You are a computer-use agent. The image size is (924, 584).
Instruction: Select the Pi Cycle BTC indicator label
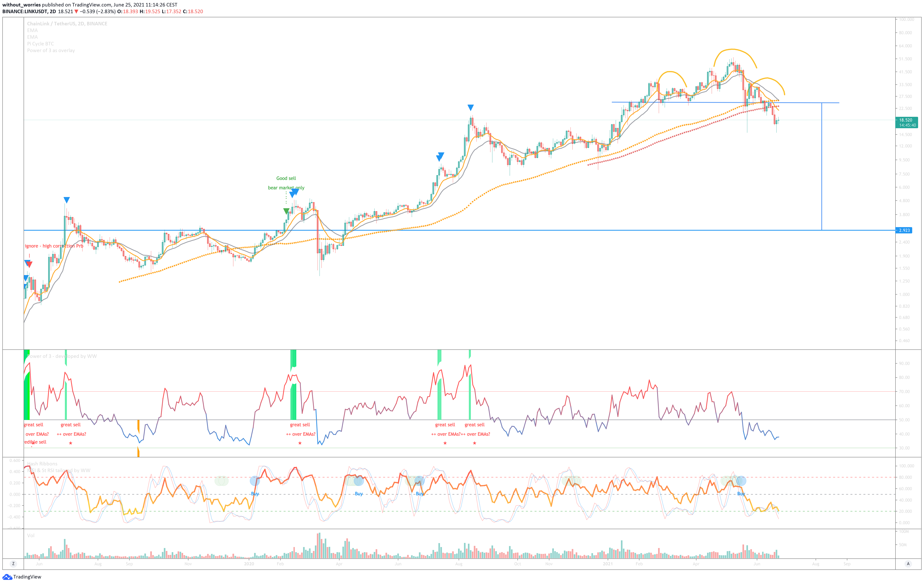coord(40,44)
